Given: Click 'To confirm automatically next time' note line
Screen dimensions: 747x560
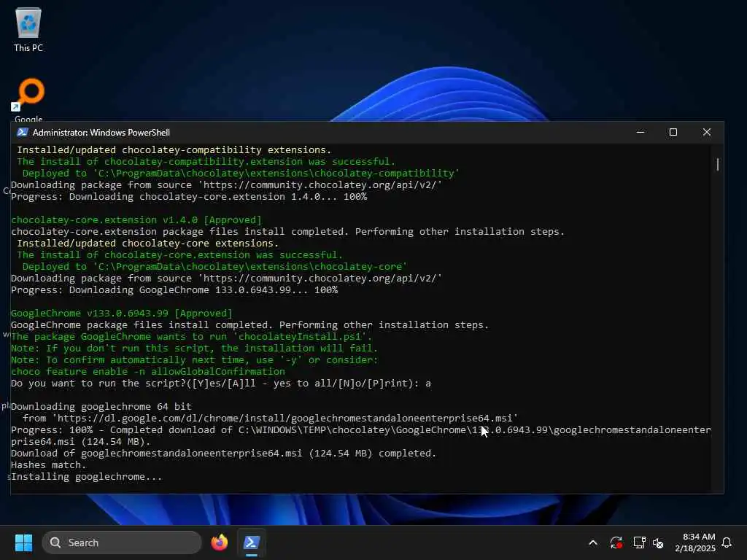Looking at the screenshot, I should (x=194, y=360).
